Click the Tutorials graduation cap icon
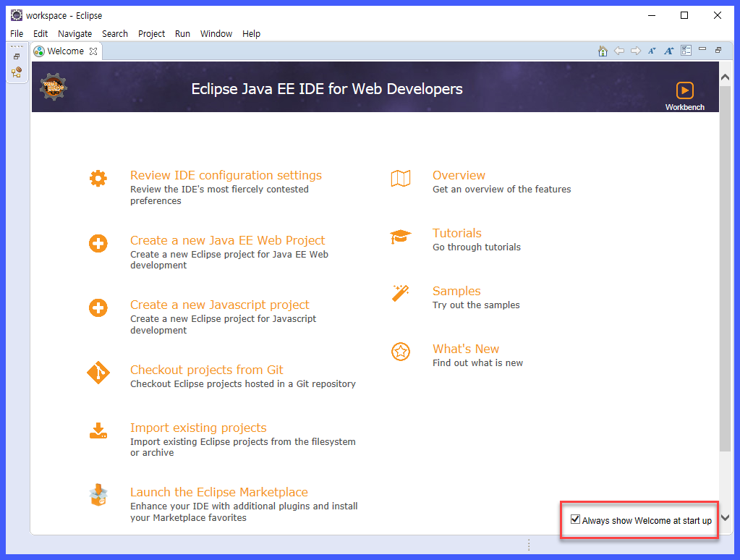Viewport: 740px width, 560px height. tap(401, 237)
